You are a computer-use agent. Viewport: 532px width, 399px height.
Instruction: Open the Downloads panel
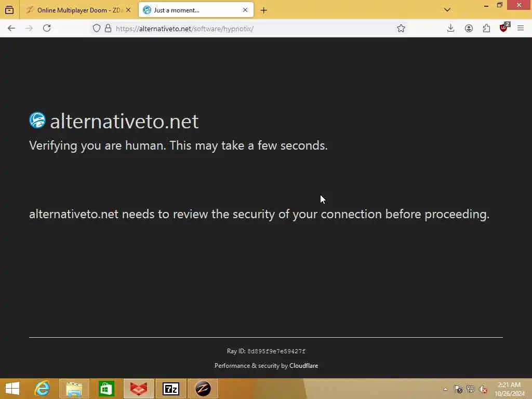click(x=450, y=28)
